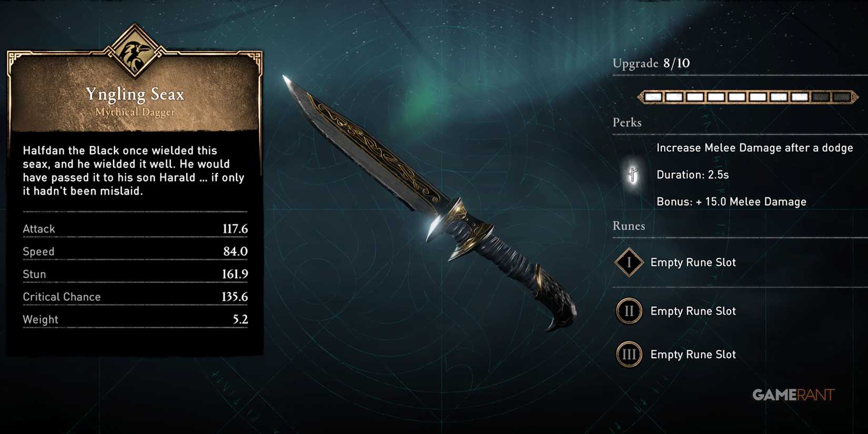Select the Attack stat row
This screenshot has width=868, height=434.
tap(135, 229)
